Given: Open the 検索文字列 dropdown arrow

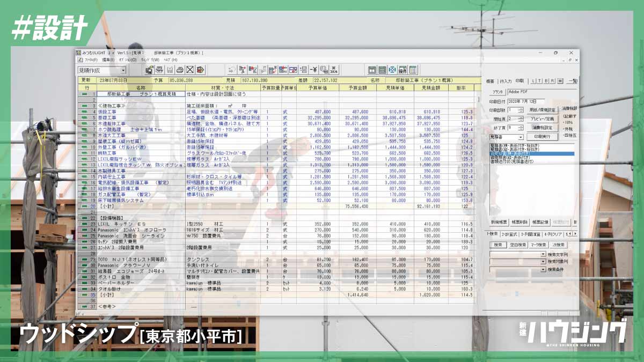Looking at the screenshot, I should click(x=543, y=254).
